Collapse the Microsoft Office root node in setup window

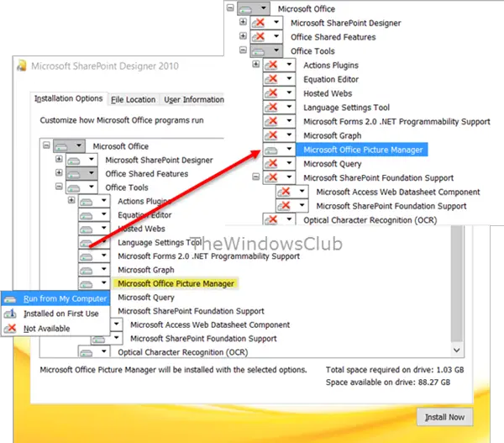46,145
